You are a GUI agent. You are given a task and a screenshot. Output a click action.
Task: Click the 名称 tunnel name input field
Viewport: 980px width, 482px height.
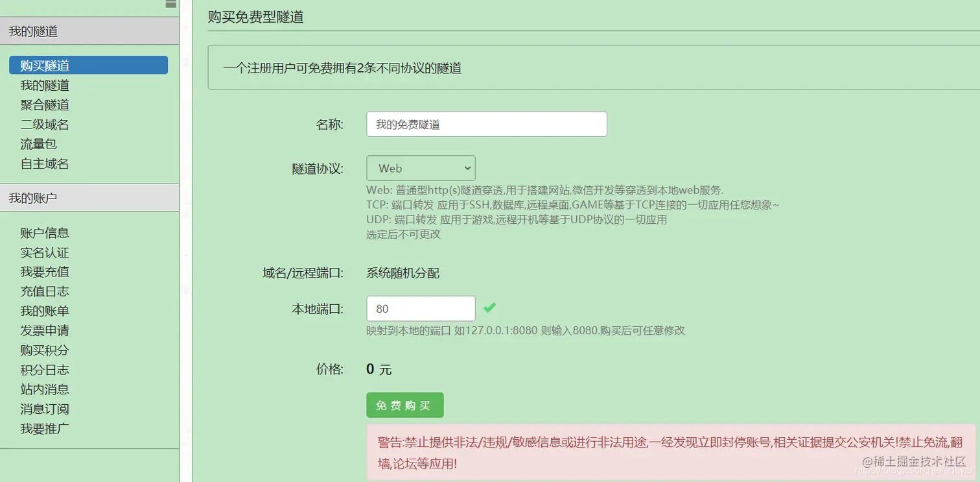pos(486,123)
